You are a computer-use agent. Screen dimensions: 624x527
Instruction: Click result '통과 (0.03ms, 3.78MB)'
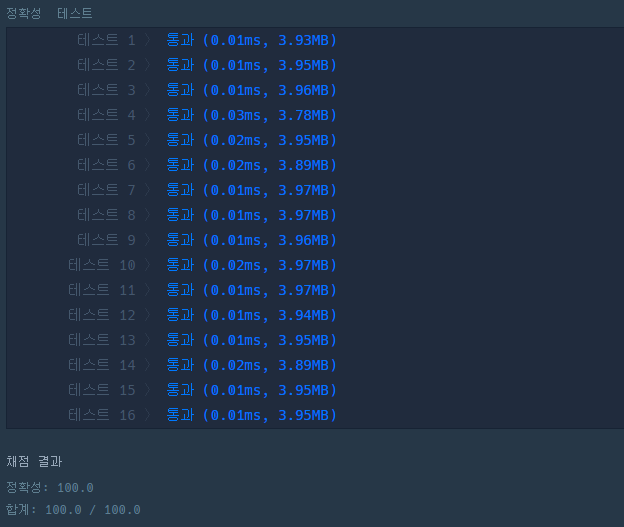(252, 115)
